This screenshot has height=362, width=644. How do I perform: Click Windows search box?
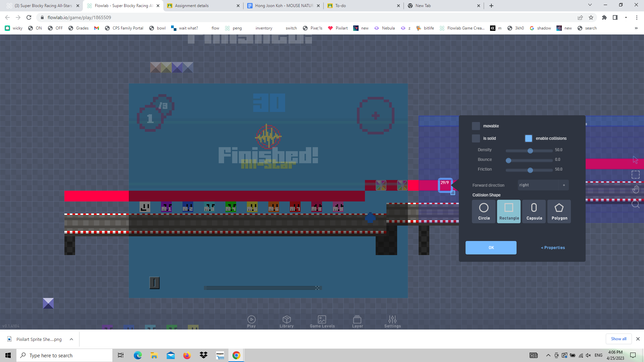click(x=64, y=355)
